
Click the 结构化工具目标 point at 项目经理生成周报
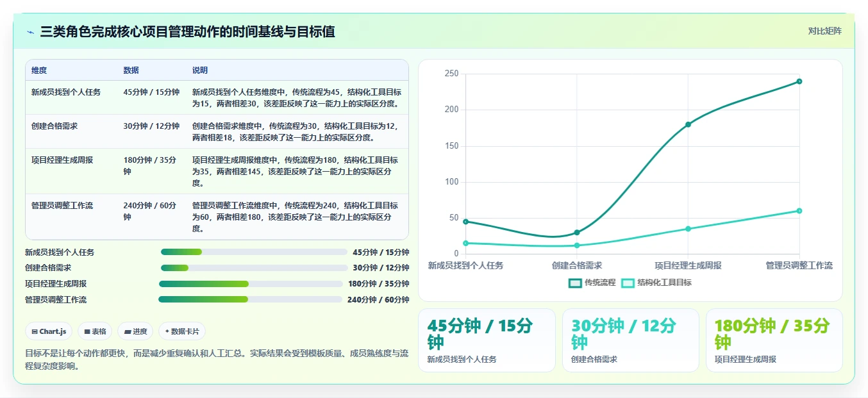point(688,229)
